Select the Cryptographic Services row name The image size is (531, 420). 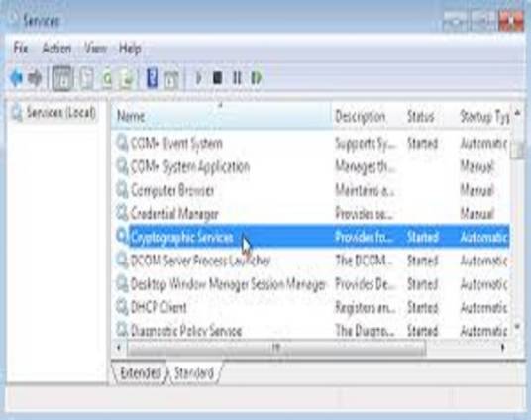(x=182, y=237)
